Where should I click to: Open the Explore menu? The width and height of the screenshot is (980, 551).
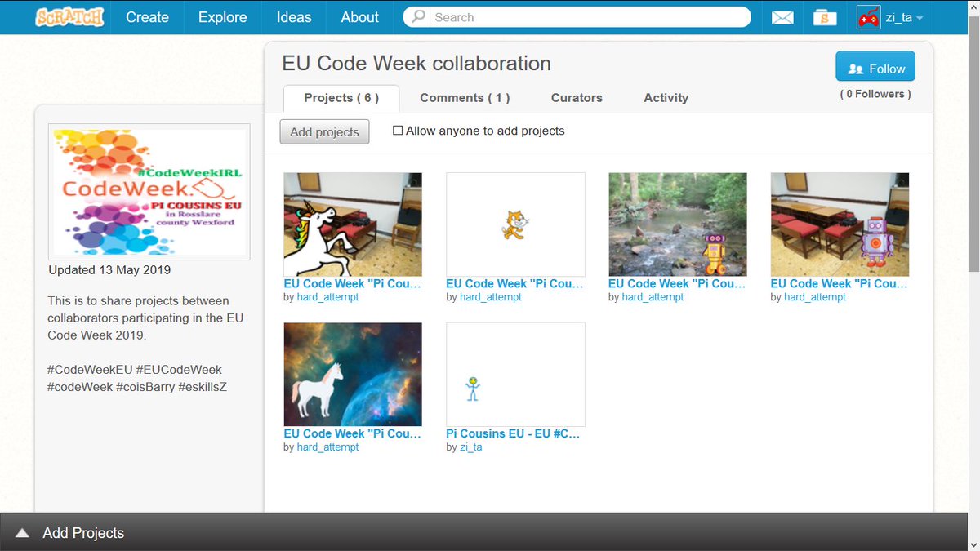(223, 17)
